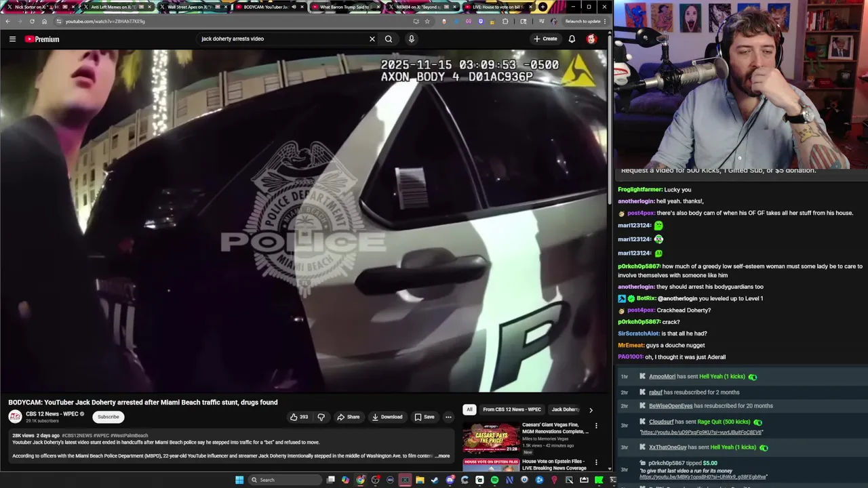This screenshot has width=868, height=488.
Task: Share the bodycam video
Action: click(349, 417)
